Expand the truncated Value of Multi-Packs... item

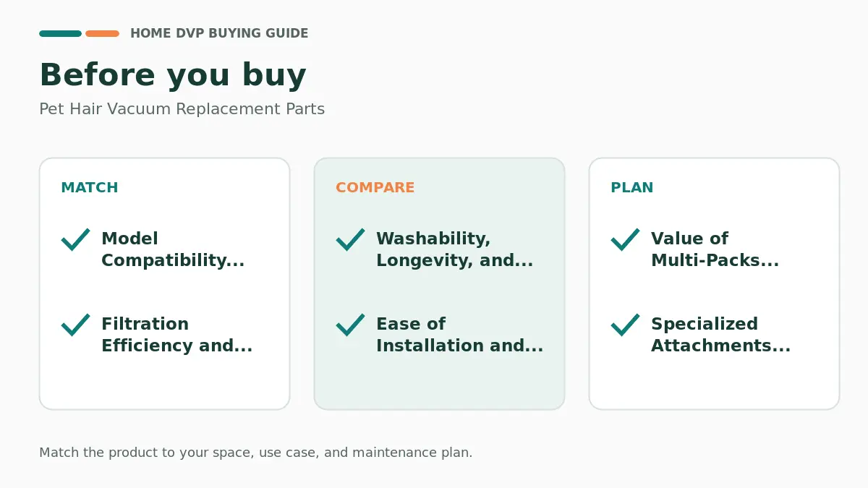[x=715, y=249]
